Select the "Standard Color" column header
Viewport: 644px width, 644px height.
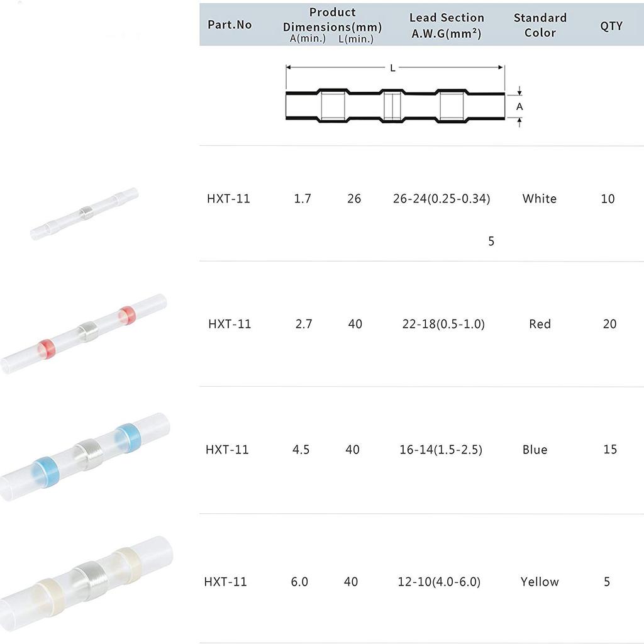tap(540, 25)
